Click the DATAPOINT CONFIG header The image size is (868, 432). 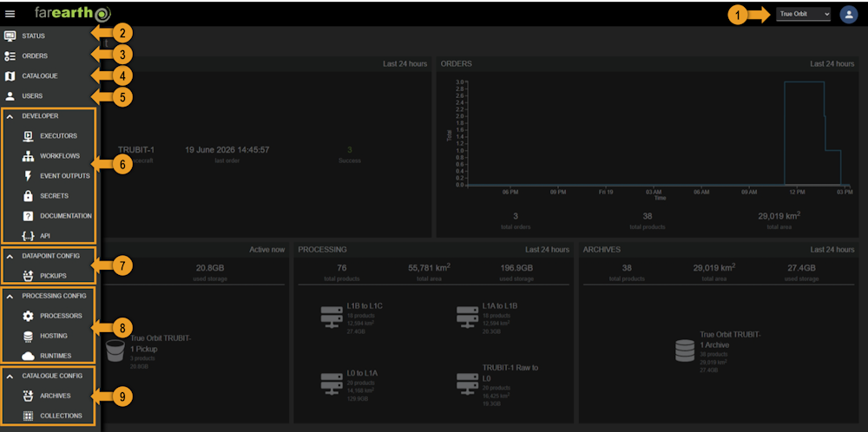[51, 256]
